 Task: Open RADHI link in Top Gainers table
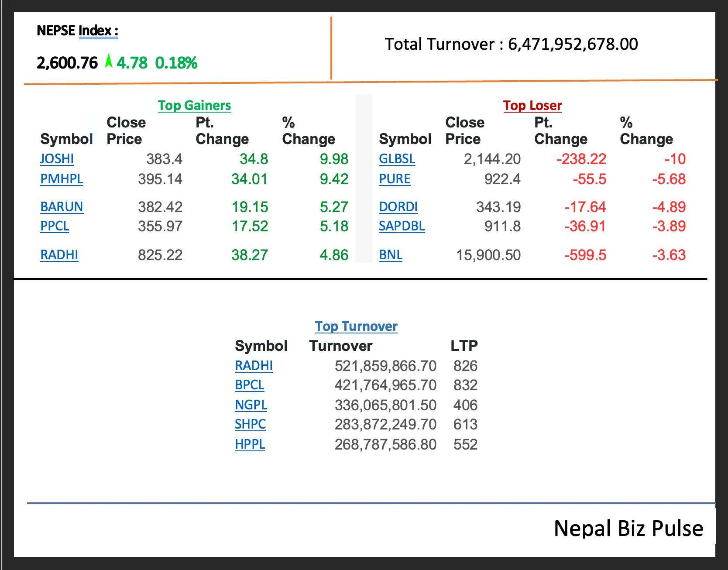59,255
